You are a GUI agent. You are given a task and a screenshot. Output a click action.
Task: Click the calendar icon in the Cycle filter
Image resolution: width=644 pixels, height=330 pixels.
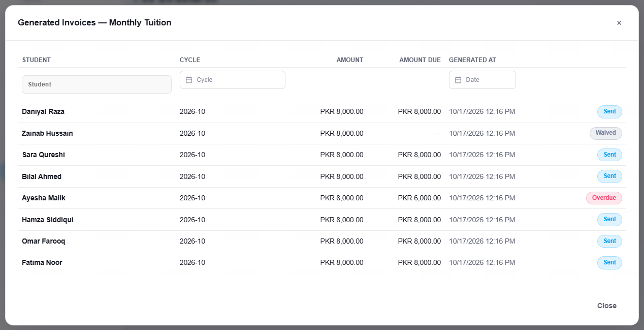189,80
